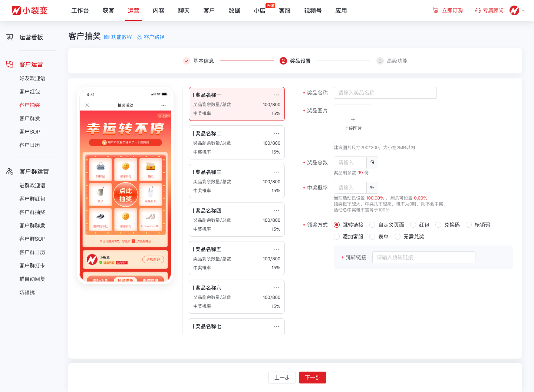Open the user avatar icon at top right

(514, 10)
